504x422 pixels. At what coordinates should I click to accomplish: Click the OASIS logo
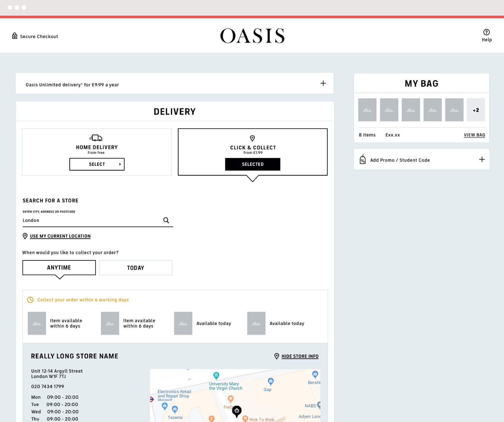(252, 36)
